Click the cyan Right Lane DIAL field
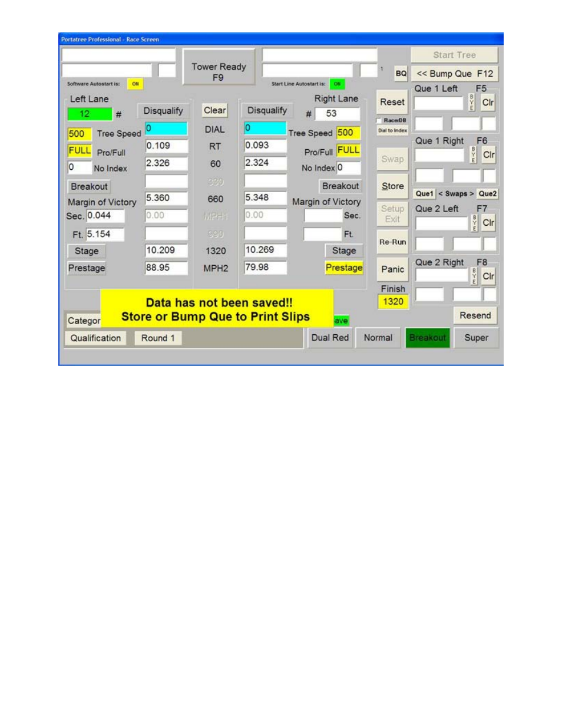 (x=265, y=128)
